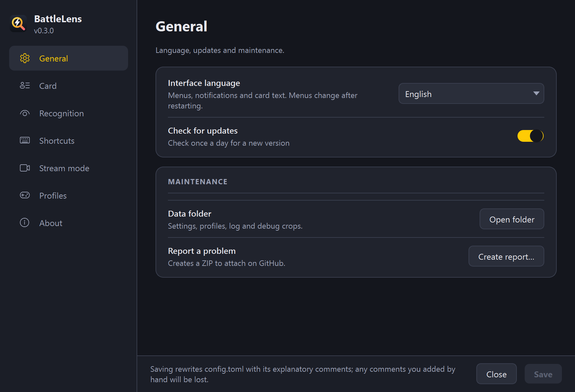Viewport: 575px width, 392px height.
Task: Click the Check for updates label
Action: click(x=203, y=131)
